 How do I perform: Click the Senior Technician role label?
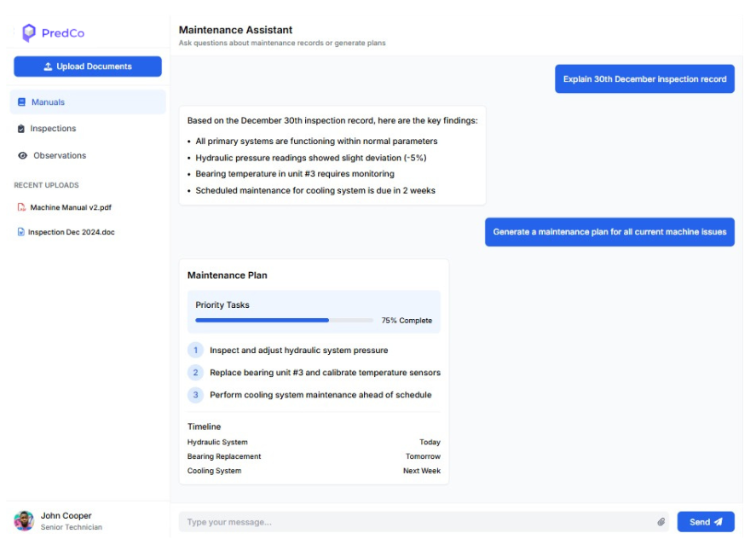tap(72, 527)
